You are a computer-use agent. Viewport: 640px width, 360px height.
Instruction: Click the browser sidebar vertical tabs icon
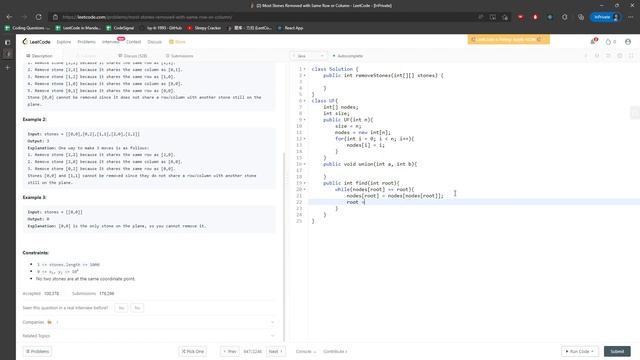coord(8,42)
